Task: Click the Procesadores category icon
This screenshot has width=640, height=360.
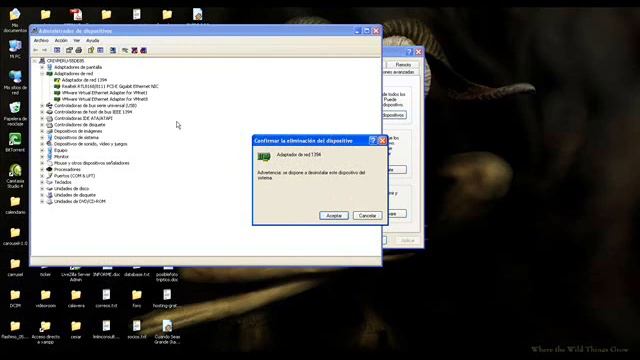Action: [x=49, y=169]
